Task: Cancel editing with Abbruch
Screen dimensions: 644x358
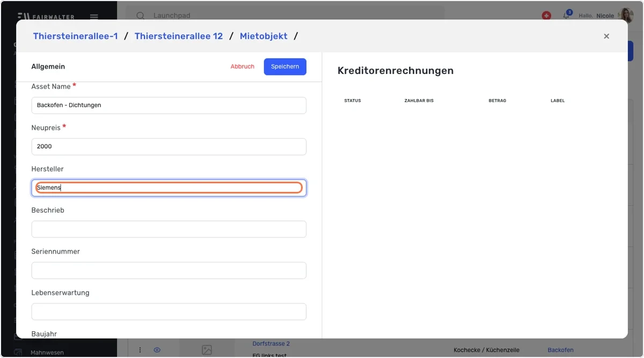Action: click(243, 66)
